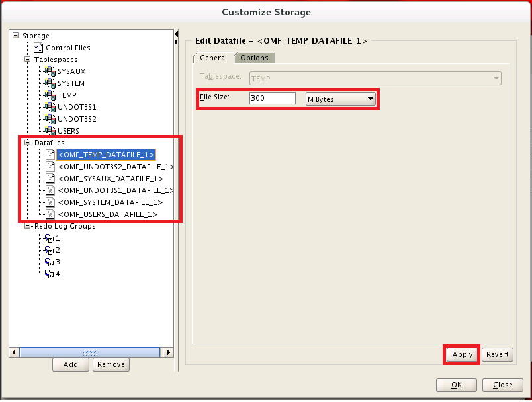Click the TEMP tablespace icon
The image size is (532, 402).
[x=50, y=95]
